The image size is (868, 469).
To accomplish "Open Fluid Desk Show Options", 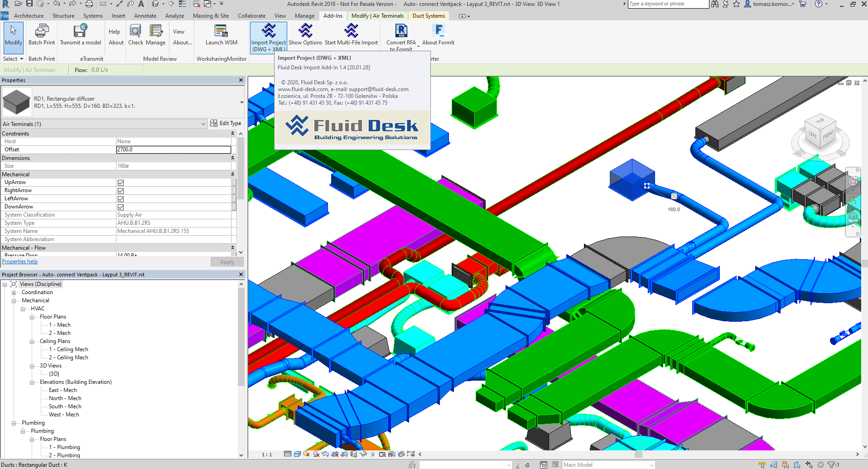I will [305, 31].
